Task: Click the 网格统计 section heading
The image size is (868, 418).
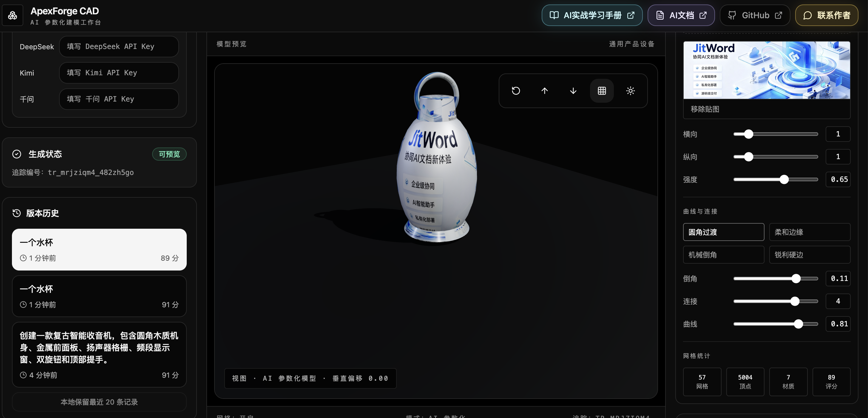Action: (x=696, y=356)
